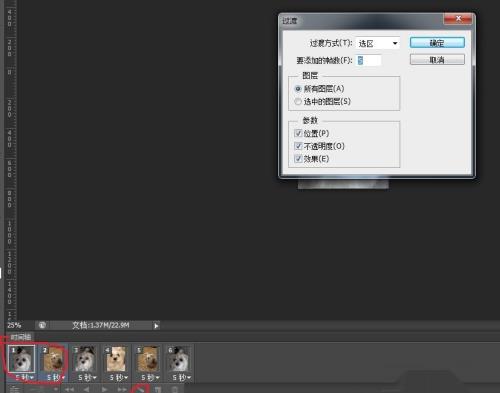Open the 过渡方式 dropdown
This screenshot has width=500, height=393.
(378, 43)
